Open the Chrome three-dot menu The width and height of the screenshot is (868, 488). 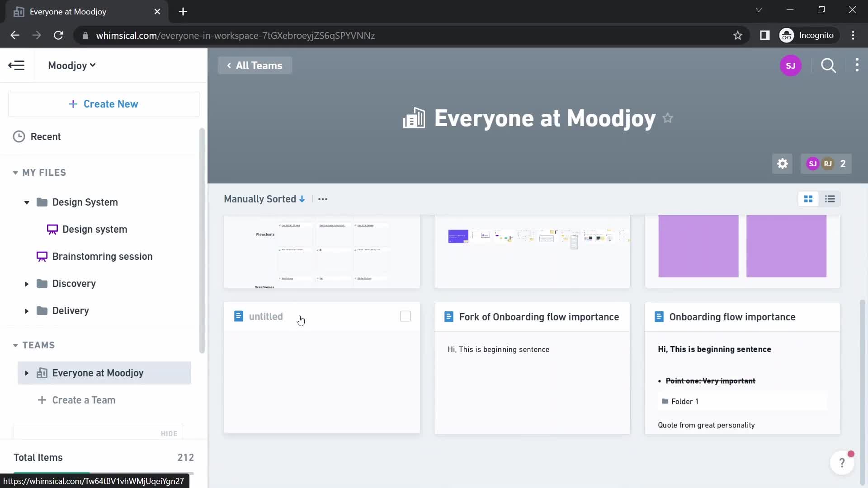[853, 35]
